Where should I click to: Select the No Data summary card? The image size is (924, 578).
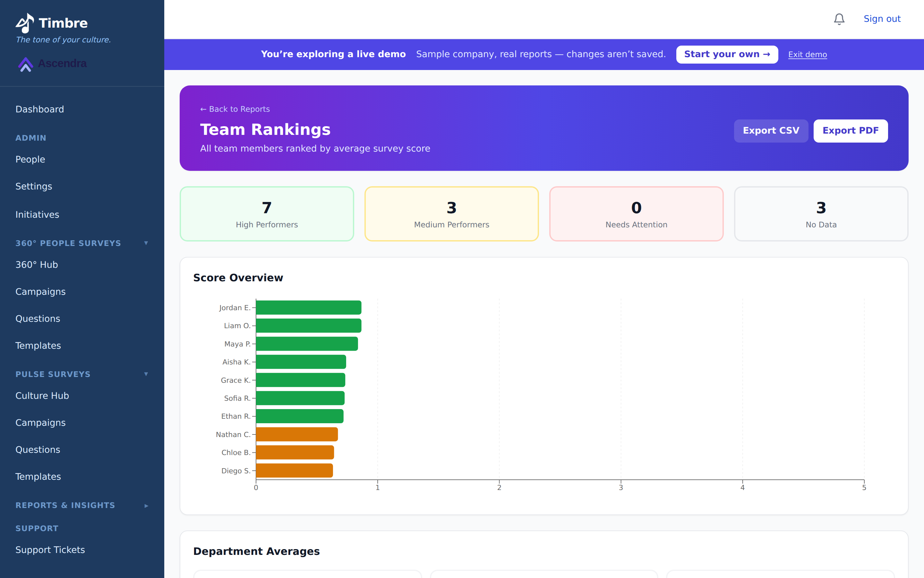[x=821, y=214]
